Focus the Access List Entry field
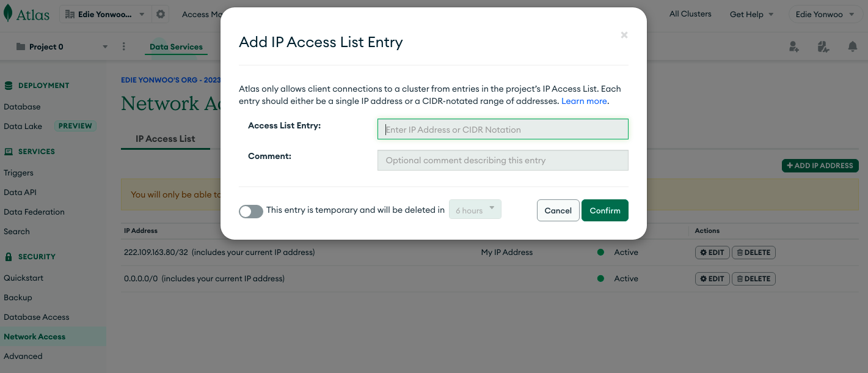Screen dimensions: 868x373 (503, 129)
